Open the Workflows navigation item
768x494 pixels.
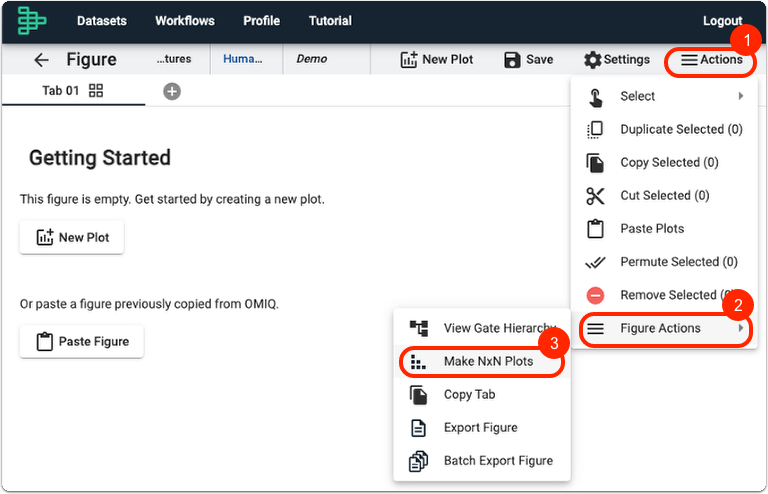[185, 21]
